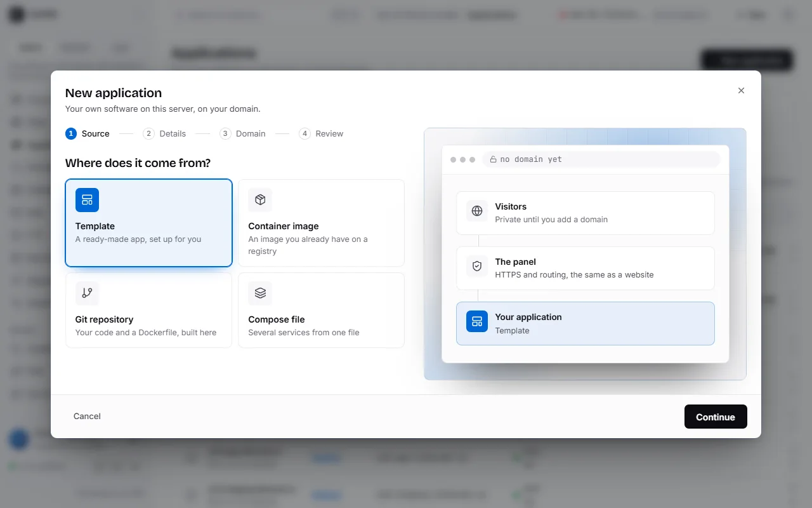The height and width of the screenshot is (508, 812).
Task: Choose the Container image source card
Action: tap(321, 223)
